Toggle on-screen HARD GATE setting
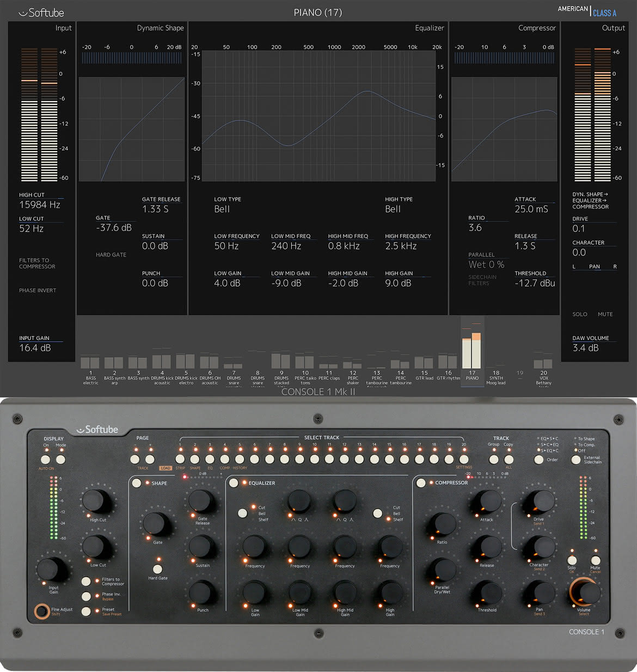Image resolution: width=637 pixels, height=672 pixels. (x=111, y=255)
